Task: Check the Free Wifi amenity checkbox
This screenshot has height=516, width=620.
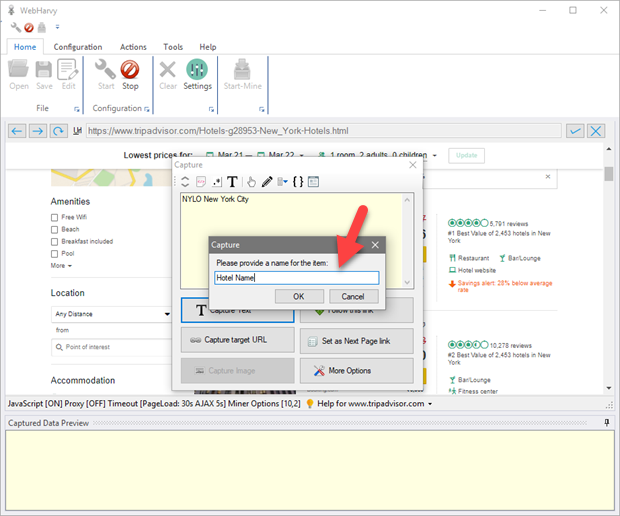Action: pyautogui.click(x=55, y=217)
